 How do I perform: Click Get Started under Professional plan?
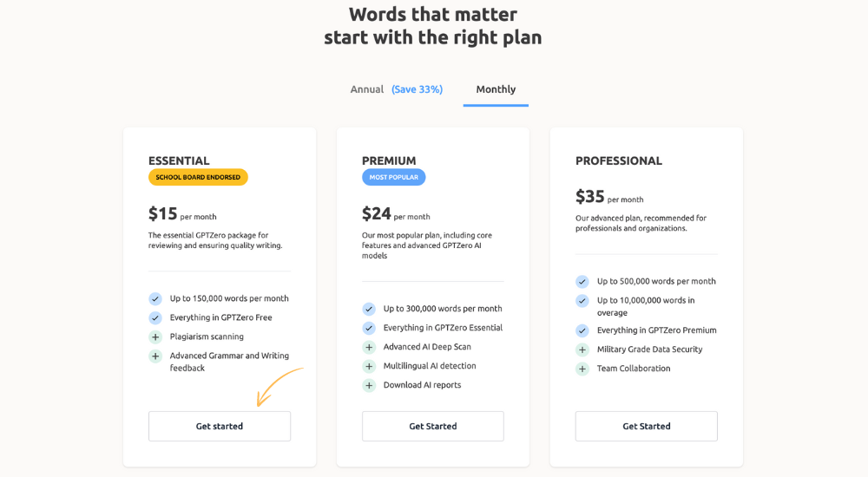tap(646, 426)
